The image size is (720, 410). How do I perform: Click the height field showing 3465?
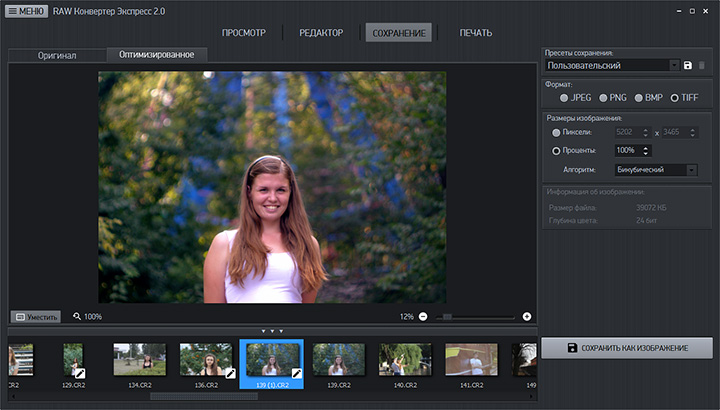(675, 132)
